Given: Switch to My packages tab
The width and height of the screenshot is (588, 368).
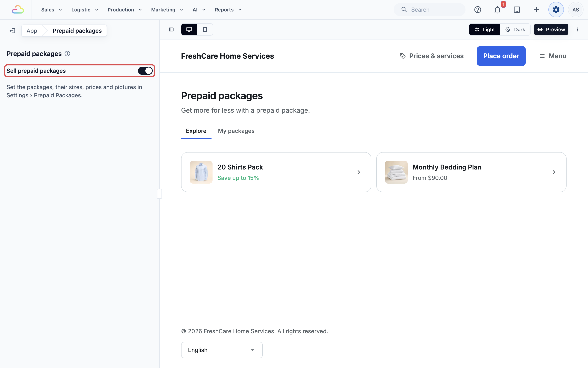Looking at the screenshot, I should (x=236, y=131).
